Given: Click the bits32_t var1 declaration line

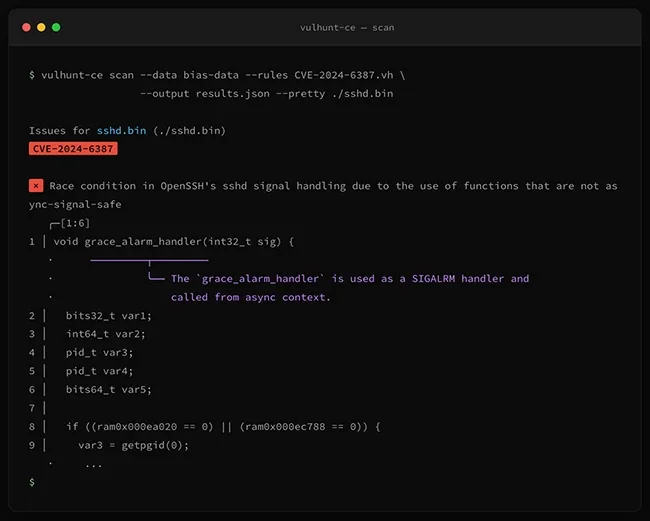Looking at the screenshot, I should [109, 316].
